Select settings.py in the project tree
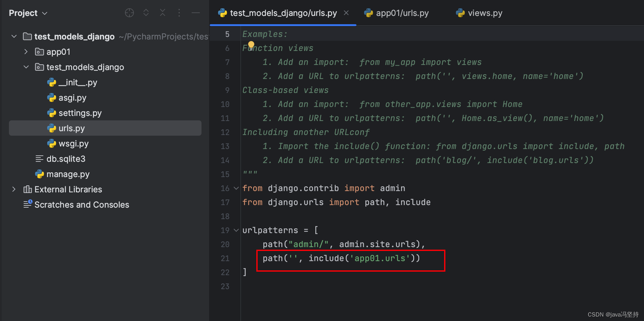 pyautogui.click(x=80, y=113)
